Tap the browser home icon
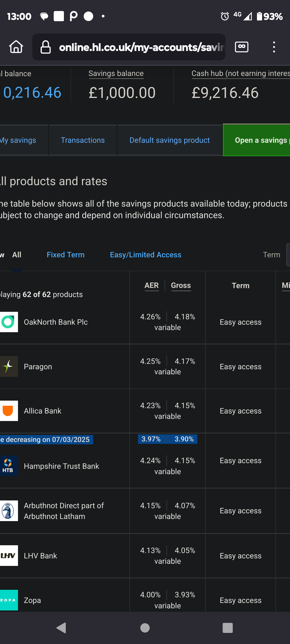The height and width of the screenshot is (644, 290). 16,47
